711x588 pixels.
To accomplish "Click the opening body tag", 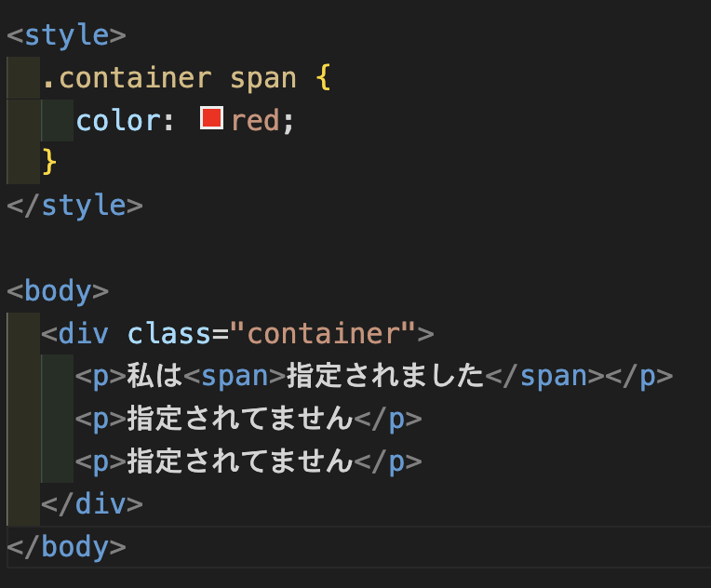I will click(58, 290).
